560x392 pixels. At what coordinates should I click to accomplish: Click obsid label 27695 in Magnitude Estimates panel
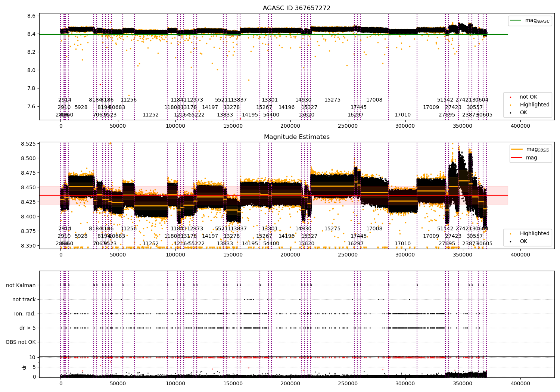click(x=447, y=244)
